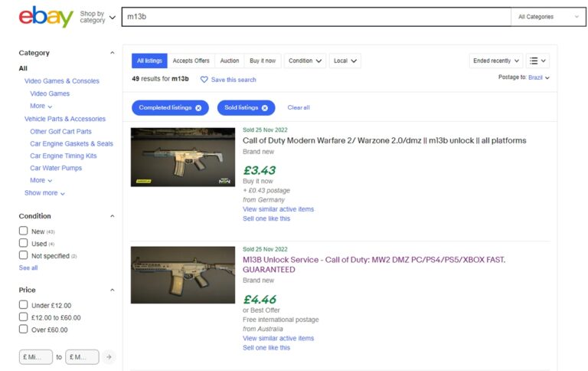The image size is (588, 371).
Task: Expand More under Video Games
Action: (x=41, y=106)
